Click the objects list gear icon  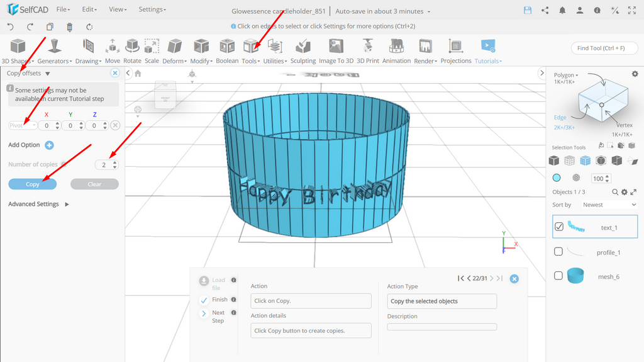pyautogui.click(x=625, y=192)
